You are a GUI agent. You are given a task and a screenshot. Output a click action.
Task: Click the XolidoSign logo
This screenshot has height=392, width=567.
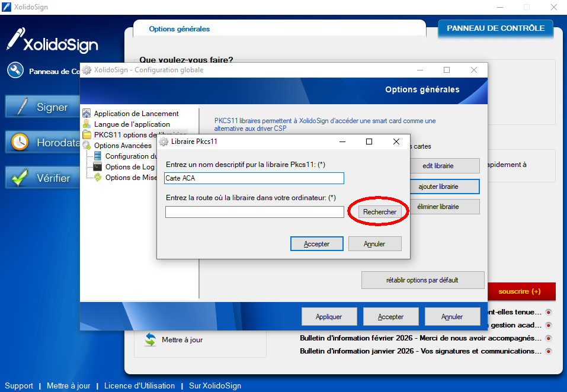[52, 40]
